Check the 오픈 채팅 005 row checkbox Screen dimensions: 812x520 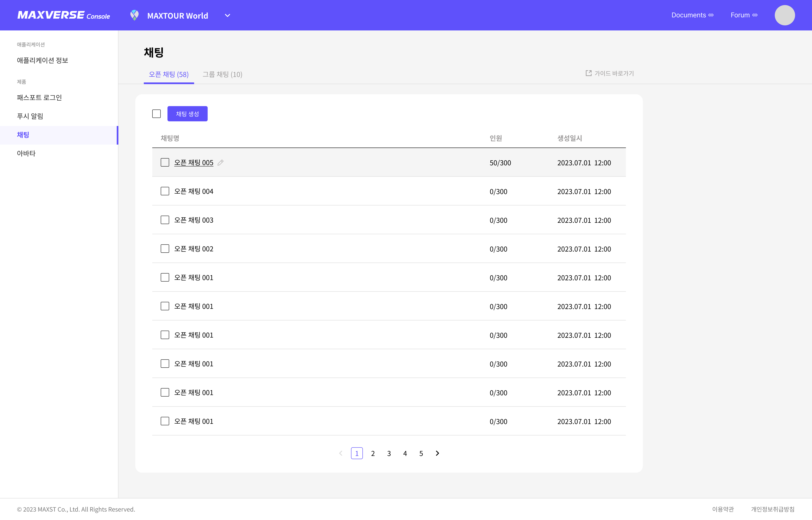(165, 162)
